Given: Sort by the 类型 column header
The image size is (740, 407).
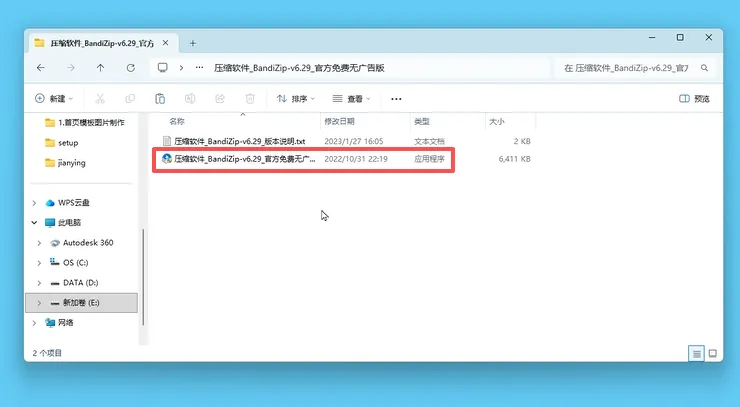Looking at the screenshot, I should point(422,122).
